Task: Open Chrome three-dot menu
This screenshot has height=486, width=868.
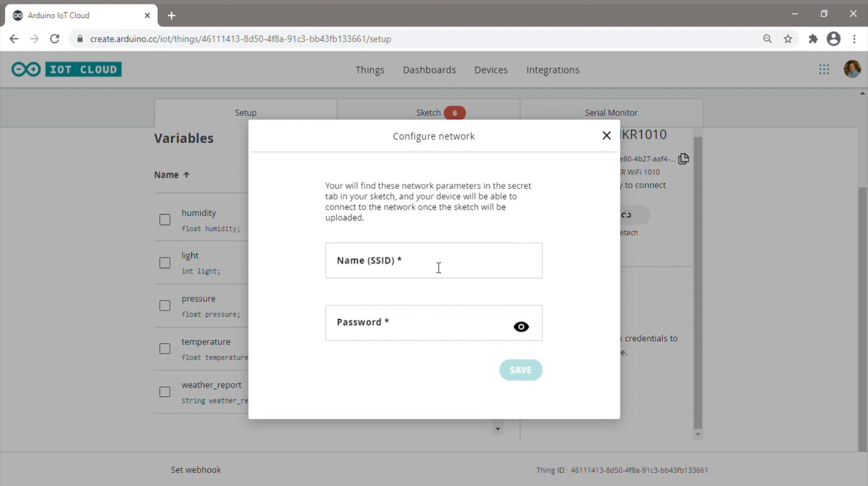Action: point(854,39)
